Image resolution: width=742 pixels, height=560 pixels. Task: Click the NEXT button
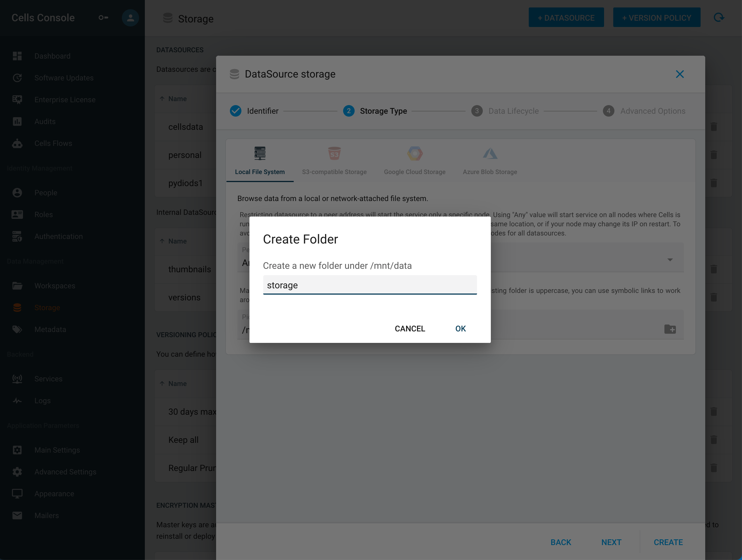(x=611, y=542)
